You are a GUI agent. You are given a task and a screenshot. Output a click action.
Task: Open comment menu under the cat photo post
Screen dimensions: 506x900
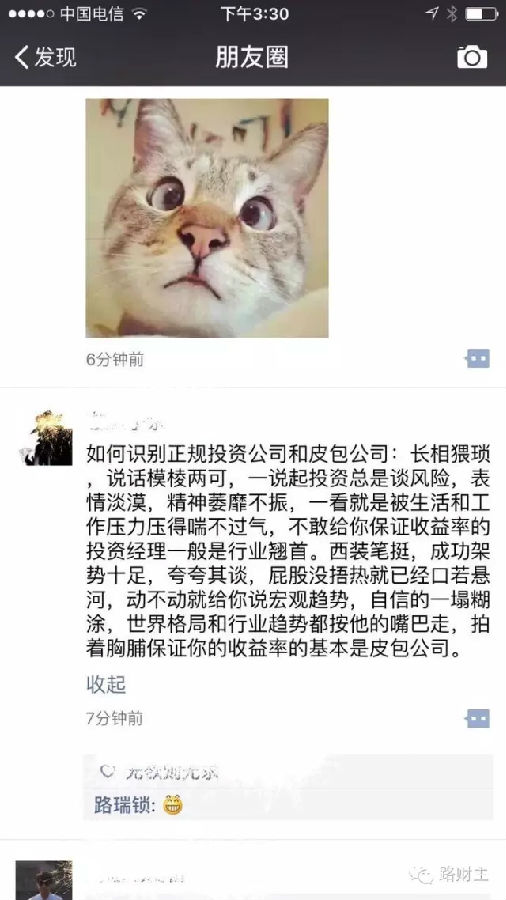pos(477,359)
